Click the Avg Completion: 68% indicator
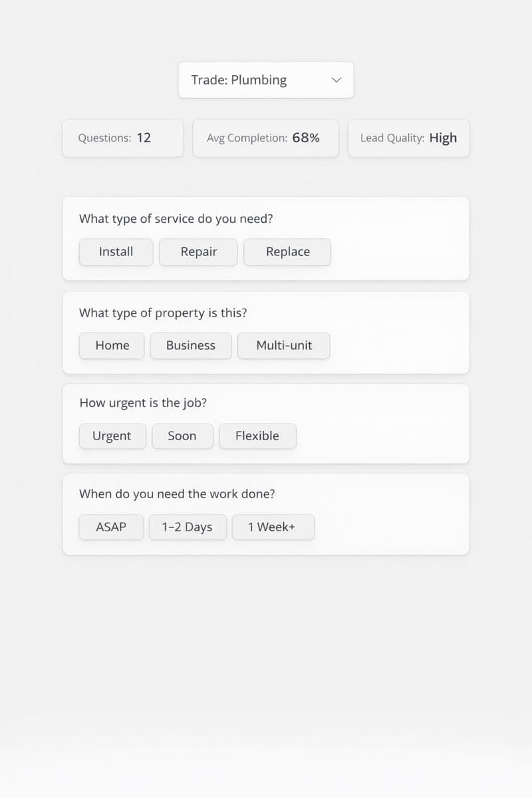The image size is (532, 798). click(265, 138)
